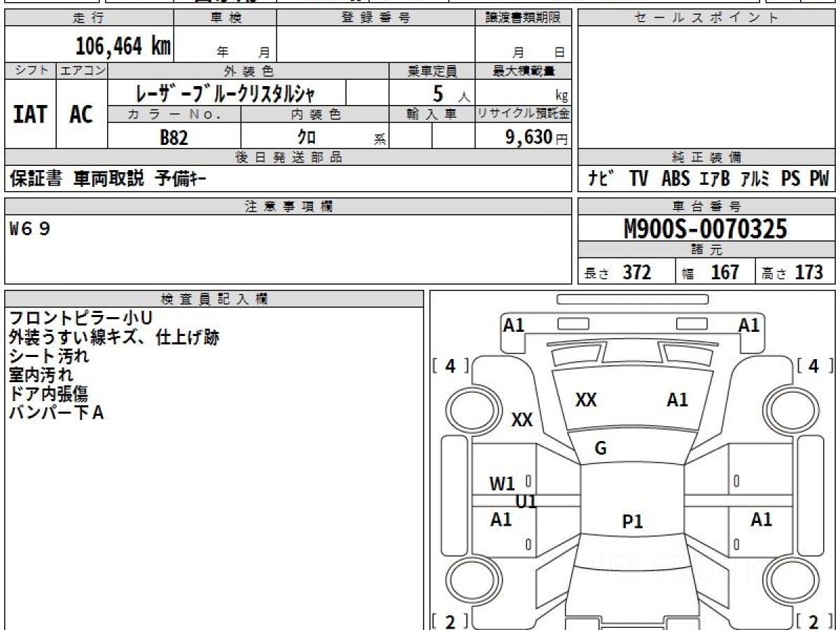Viewport: 840px width, 630px height.
Task: Select the rear-right tire rating [2]
Action: point(813,621)
